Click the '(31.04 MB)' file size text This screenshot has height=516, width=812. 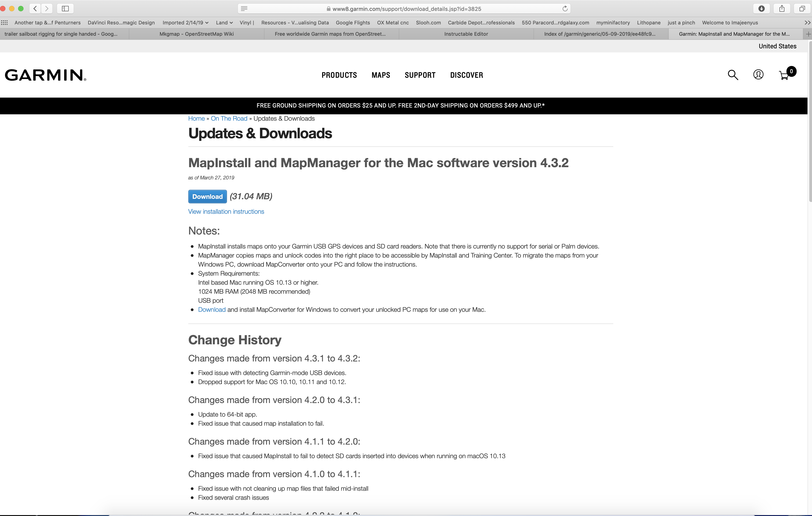(251, 197)
